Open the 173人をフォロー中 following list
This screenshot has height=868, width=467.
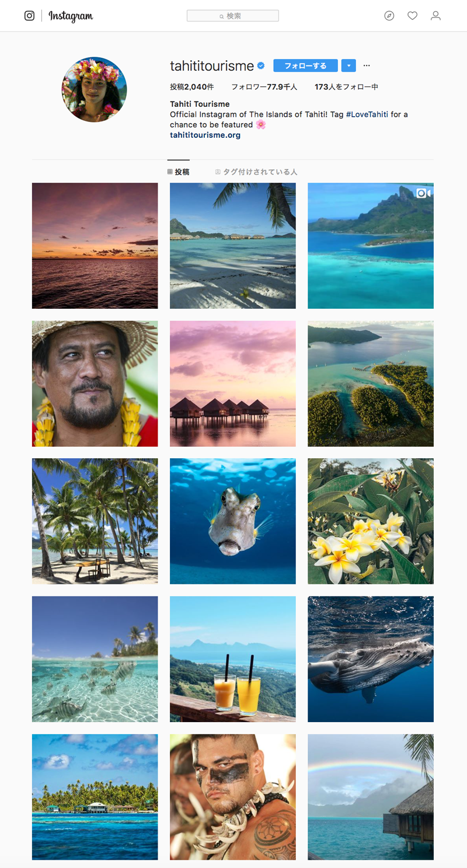(346, 87)
